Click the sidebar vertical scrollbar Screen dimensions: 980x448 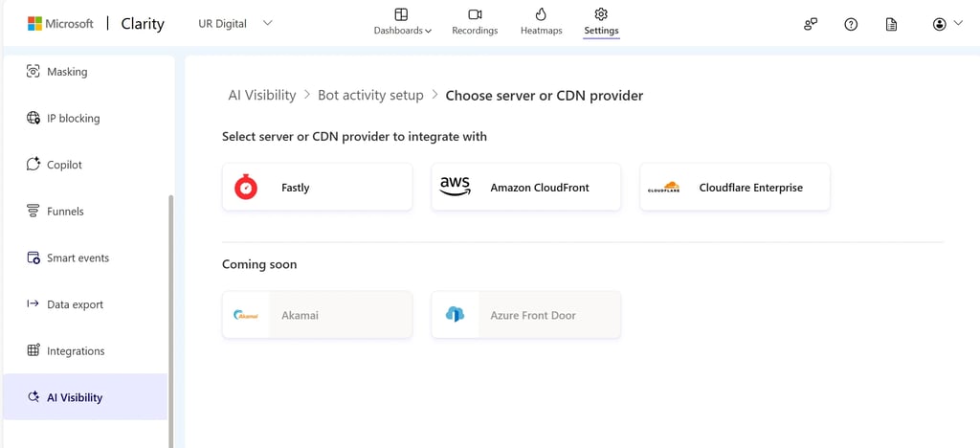171,321
